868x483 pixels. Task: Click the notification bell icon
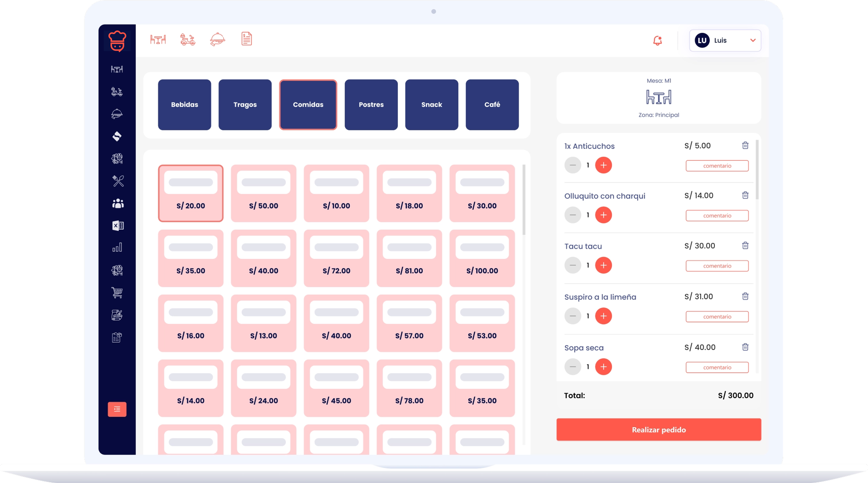657,40
